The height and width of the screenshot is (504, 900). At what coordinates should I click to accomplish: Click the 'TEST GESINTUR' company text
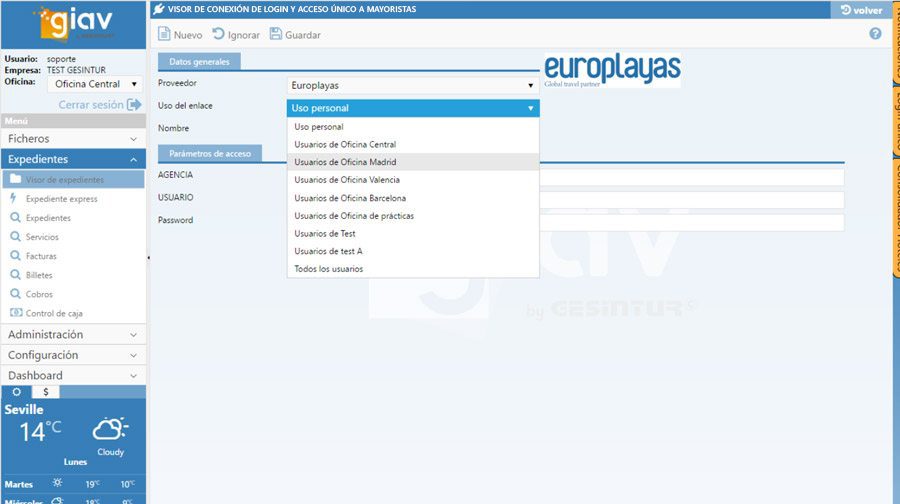[x=76, y=70]
